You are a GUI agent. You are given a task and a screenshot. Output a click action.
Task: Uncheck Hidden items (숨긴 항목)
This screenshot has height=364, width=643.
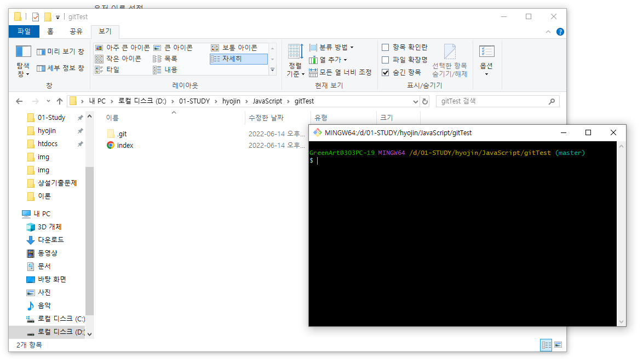(x=401, y=73)
